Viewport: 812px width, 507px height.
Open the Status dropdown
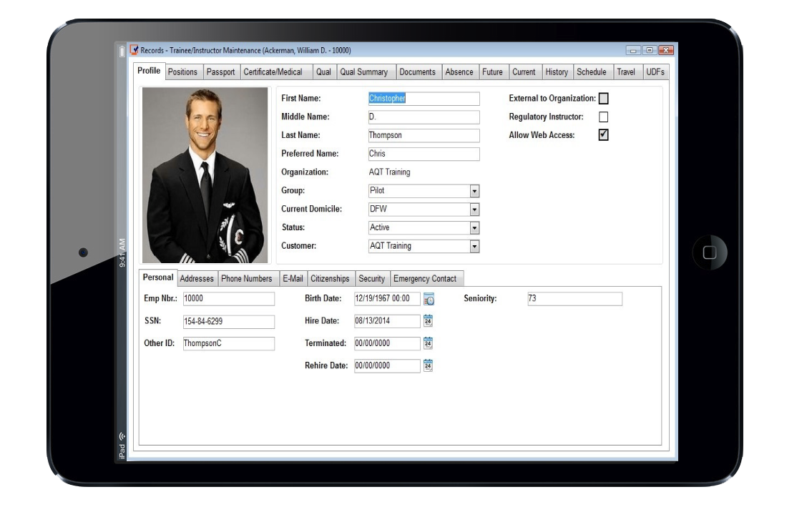point(474,227)
